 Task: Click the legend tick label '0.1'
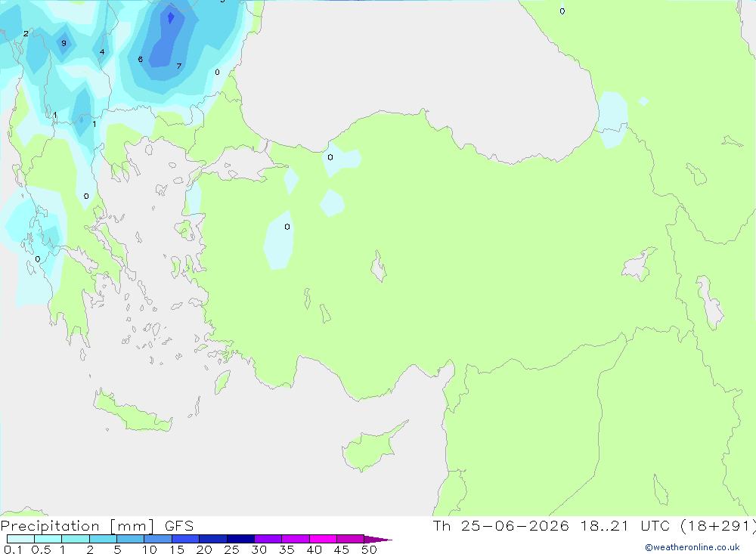13,549
